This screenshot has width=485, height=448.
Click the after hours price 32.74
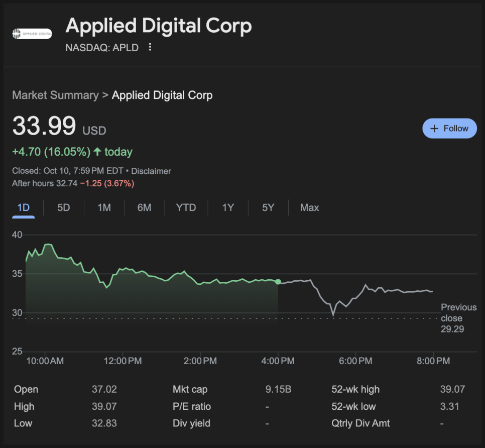click(66, 183)
